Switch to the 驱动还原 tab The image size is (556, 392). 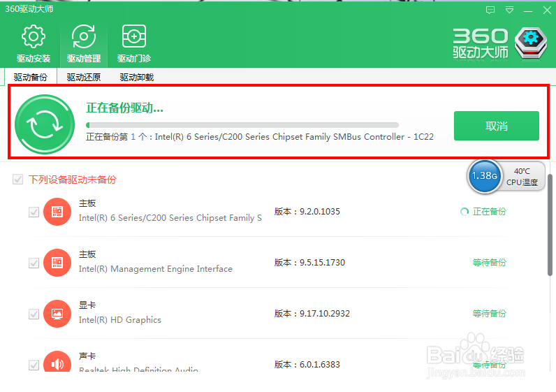[x=84, y=77]
